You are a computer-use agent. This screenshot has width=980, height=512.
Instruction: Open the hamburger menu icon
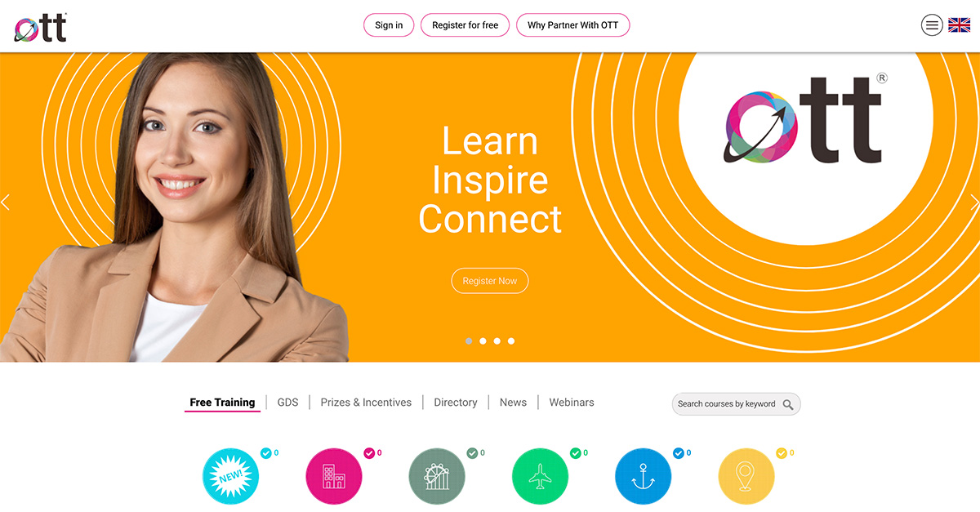tap(932, 25)
